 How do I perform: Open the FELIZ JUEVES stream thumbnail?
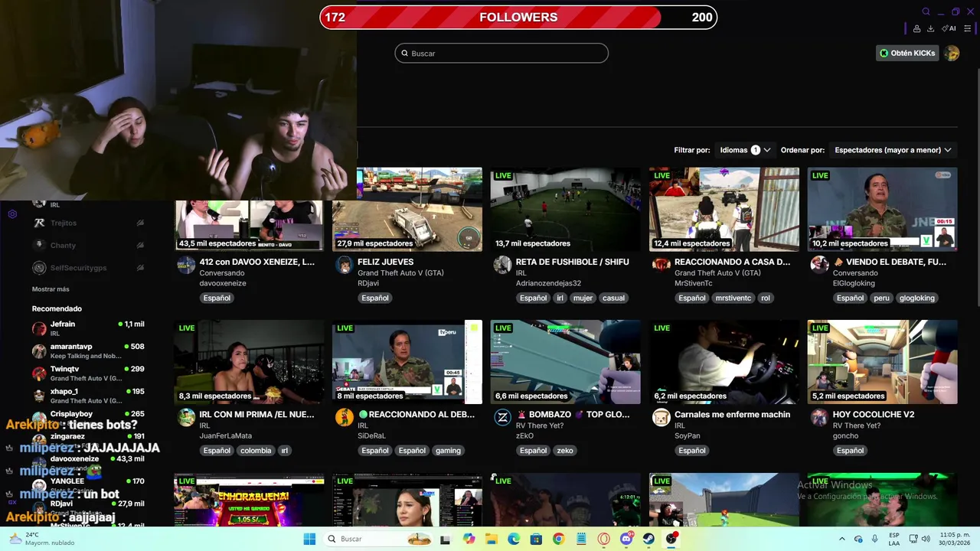407,209
